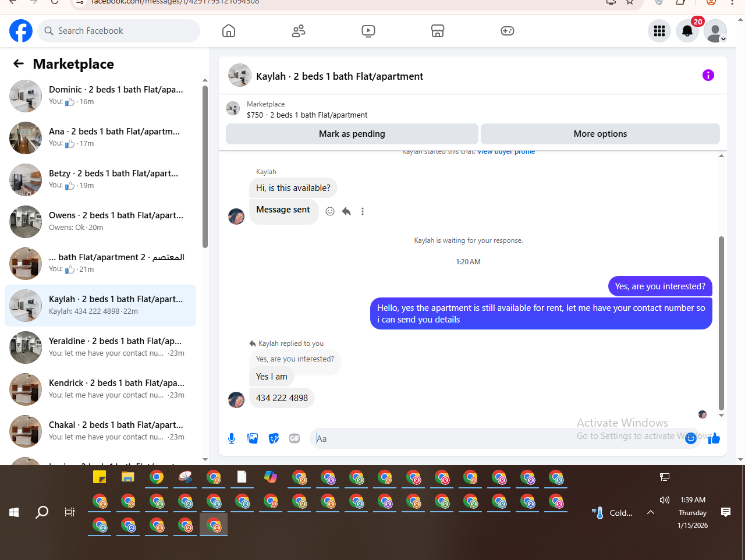Viewport: 745px width, 560px height.
Task: Open Task View on the taskbar
Action: pos(70,512)
